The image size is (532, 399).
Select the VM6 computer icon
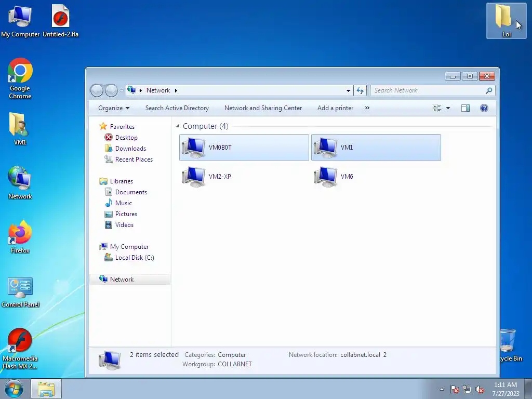click(x=376, y=177)
